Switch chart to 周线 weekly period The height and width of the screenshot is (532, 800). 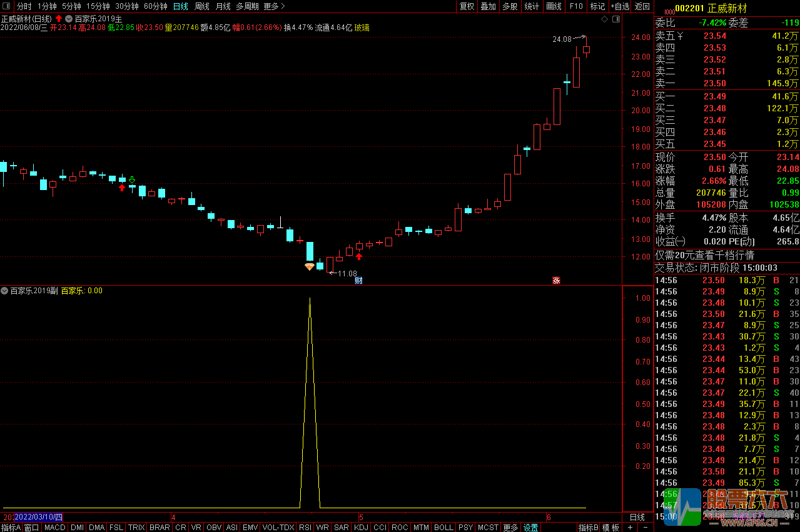[201, 6]
